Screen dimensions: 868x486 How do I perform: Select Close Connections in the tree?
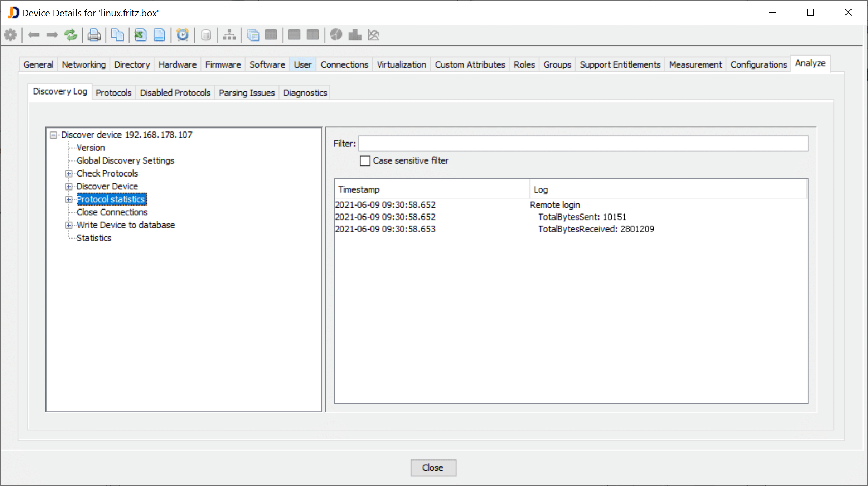(112, 212)
